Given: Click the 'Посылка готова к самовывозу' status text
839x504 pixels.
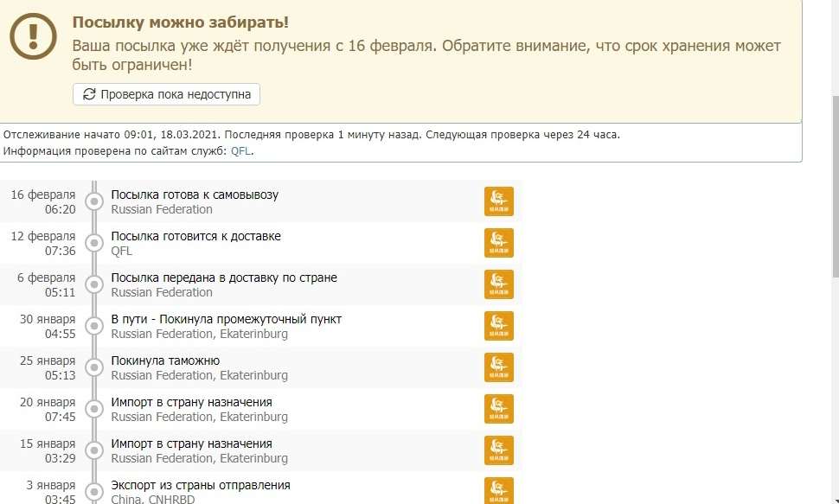Looking at the screenshot, I should [195, 195].
